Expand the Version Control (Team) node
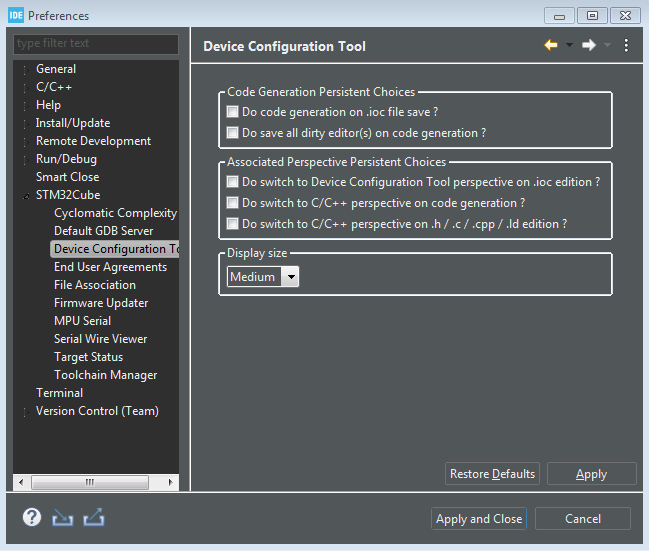This screenshot has height=551, width=649. 26,412
